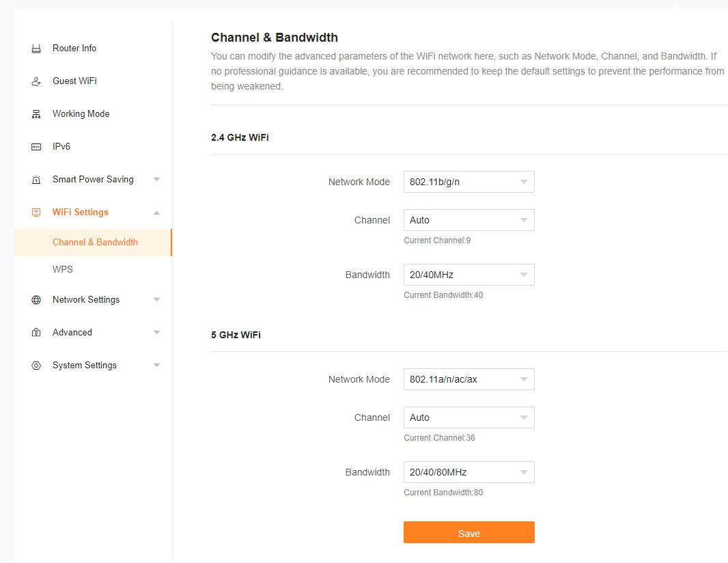This screenshot has width=728, height=563.
Task: Open the 2.4 GHz Channel dropdown
Action: [468, 220]
